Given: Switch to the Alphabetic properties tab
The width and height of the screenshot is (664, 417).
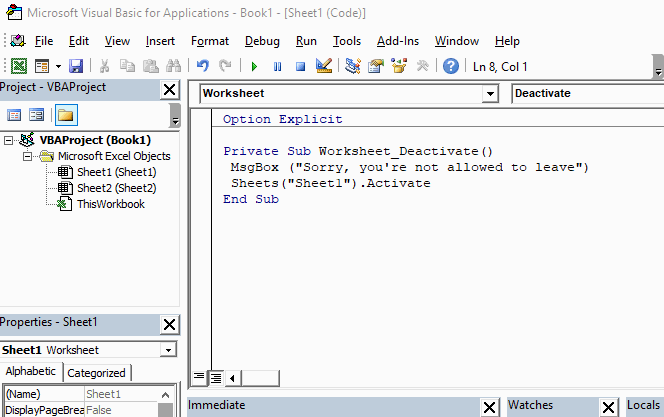Looking at the screenshot, I should [x=30, y=371].
